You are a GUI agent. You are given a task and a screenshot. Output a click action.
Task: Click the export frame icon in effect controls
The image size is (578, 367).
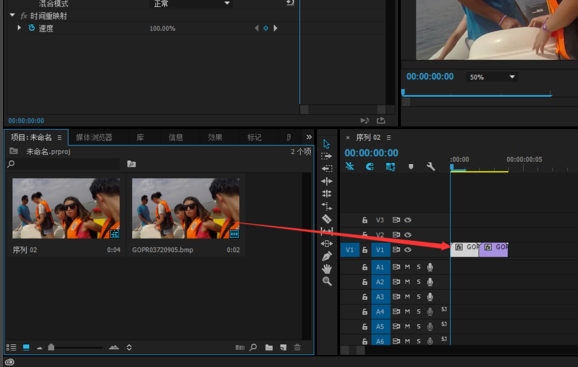(x=381, y=120)
